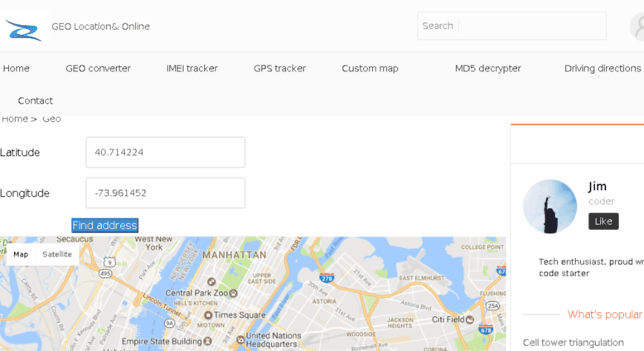Open MD5 decrypter page

tap(488, 68)
